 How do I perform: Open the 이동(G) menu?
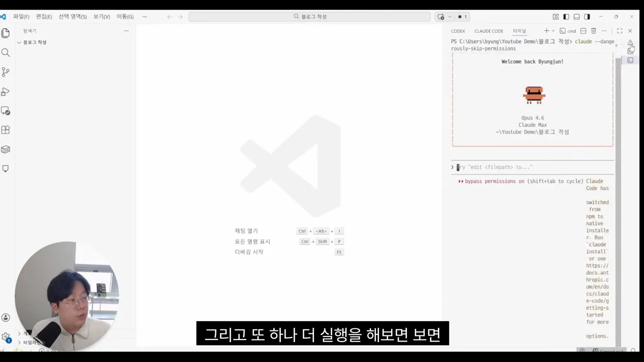125,17
